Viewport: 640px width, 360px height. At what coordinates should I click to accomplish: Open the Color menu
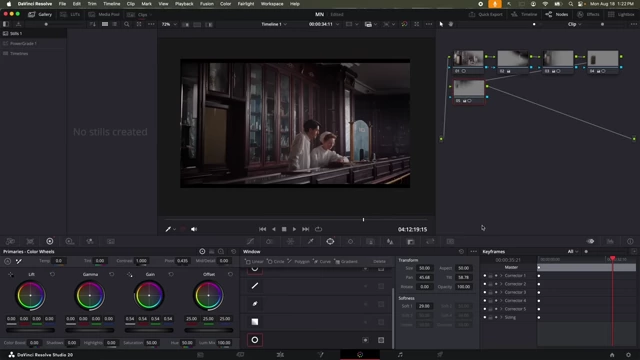(x=225, y=4)
